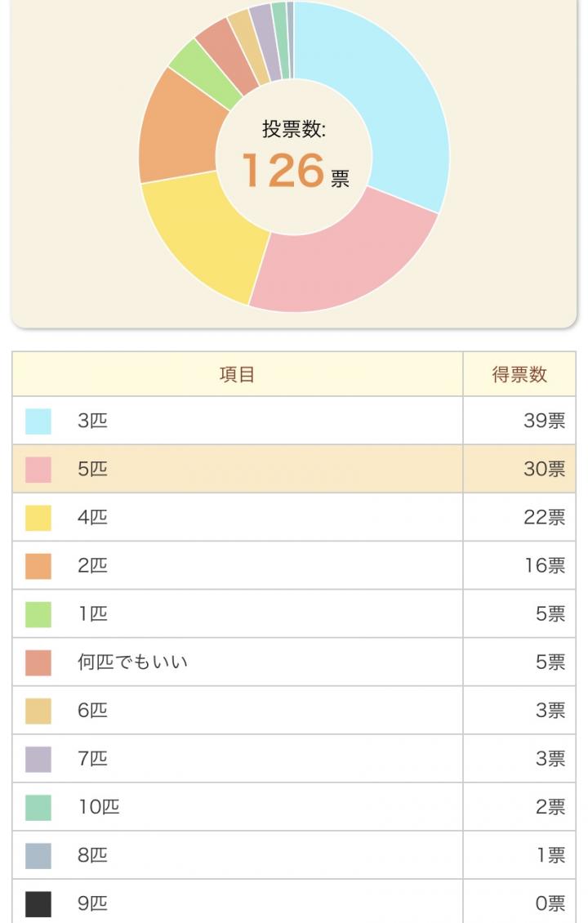Click the yellow 4匹 legend swatch
Image resolution: width=588 pixels, height=923 pixels.
coord(38,518)
